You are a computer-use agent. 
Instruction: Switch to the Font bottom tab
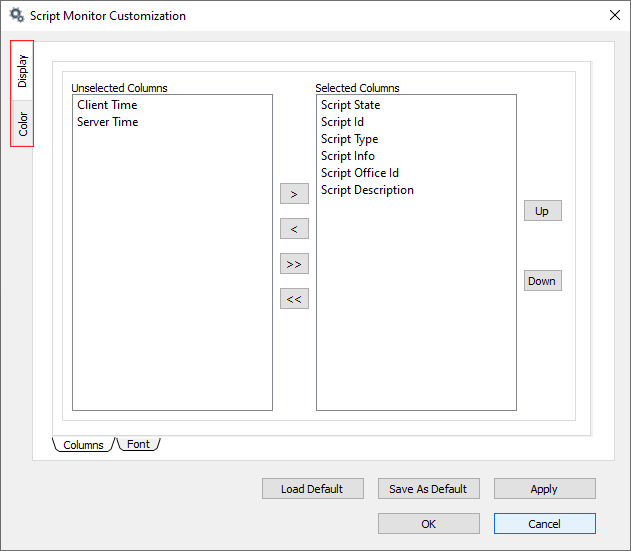[x=139, y=444]
